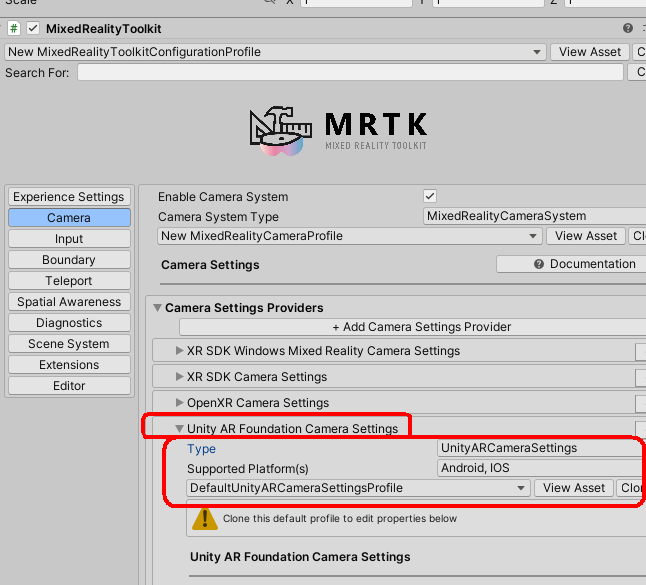Open the DefaultUnityARCameraSettingsProfile dropdown
This screenshot has height=585, width=646.
[x=358, y=488]
